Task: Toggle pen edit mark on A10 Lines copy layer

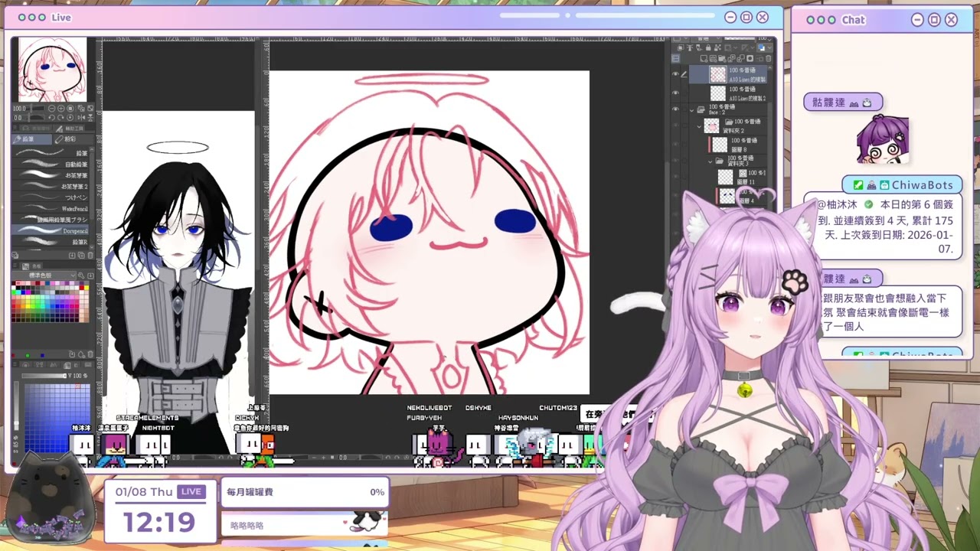Action: click(684, 74)
